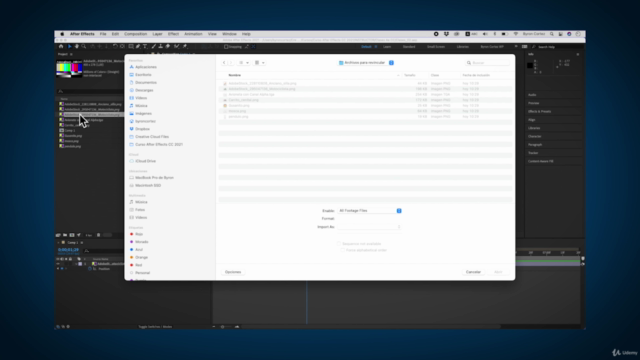
Task: Expand workspace overflow chevron
Action: tap(516, 47)
